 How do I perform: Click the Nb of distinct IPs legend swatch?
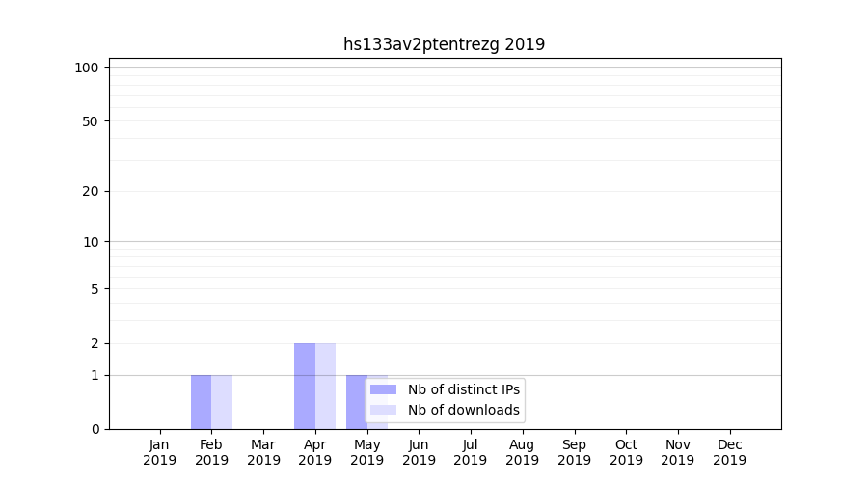pos(383,389)
